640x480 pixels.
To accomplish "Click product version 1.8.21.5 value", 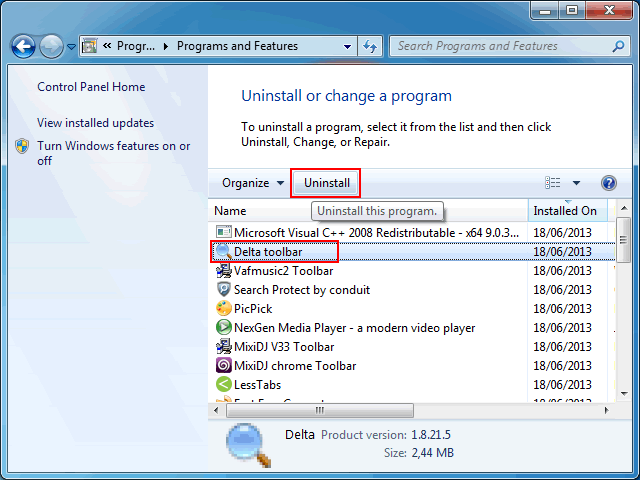I will coord(431,435).
